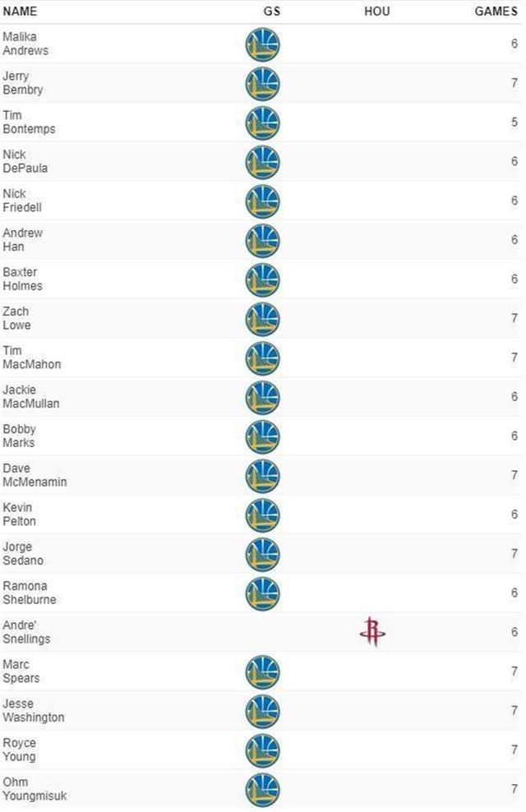Image resolution: width=526 pixels, height=812 pixels.
Task: Click Warriors logo beside Marc Spears
Action: pos(262,671)
